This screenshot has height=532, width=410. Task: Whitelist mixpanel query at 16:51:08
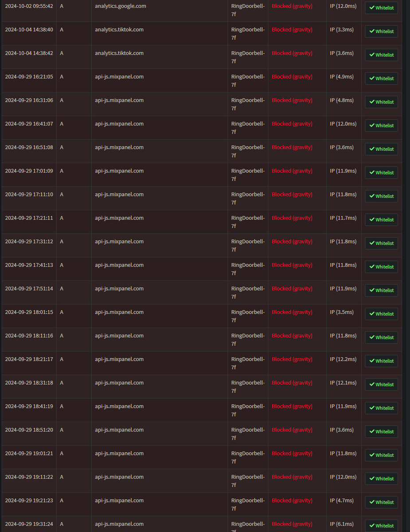pos(381,149)
